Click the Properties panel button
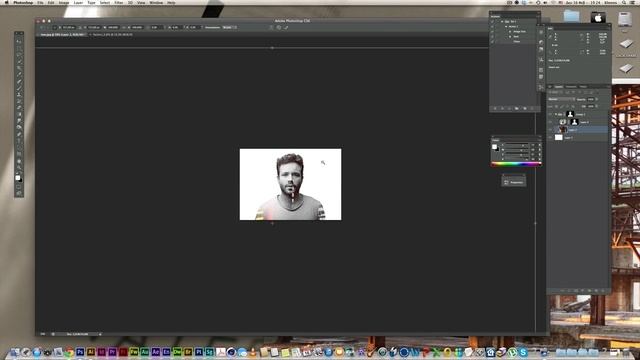 [513, 182]
